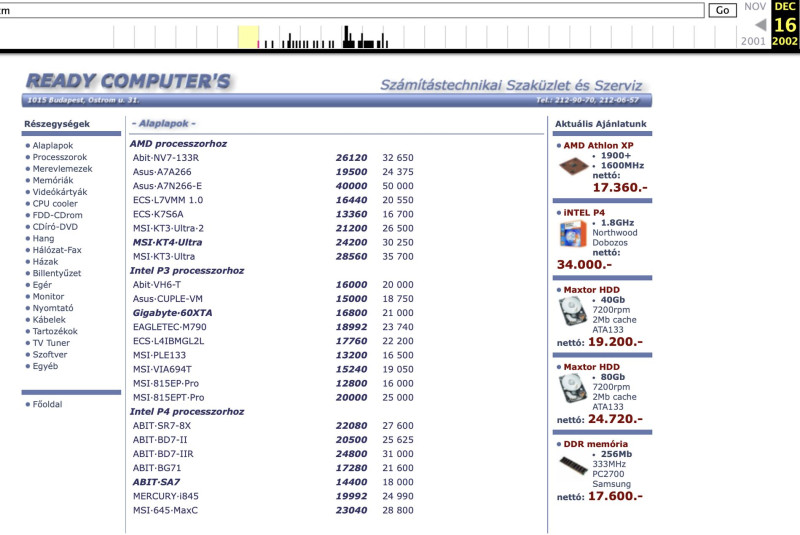Open the Hang category
Image resolution: width=800 pixels, height=535 pixels.
coord(43,239)
